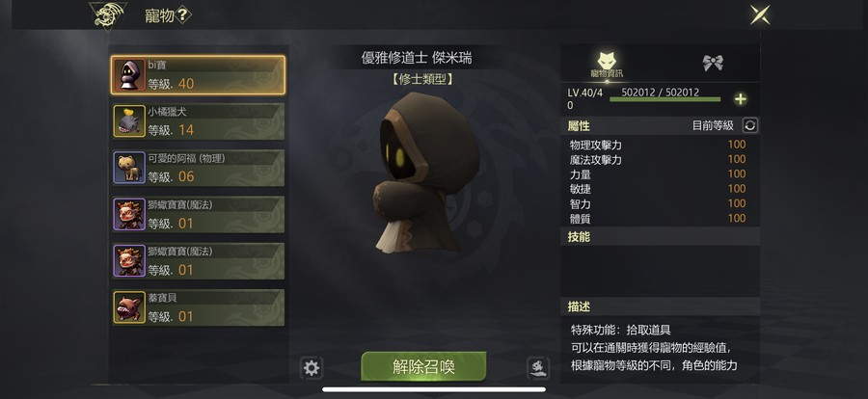This screenshot has height=399, width=868.
Task: Click the 502012 / 502012 experience progress bar
Action: click(x=665, y=99)
